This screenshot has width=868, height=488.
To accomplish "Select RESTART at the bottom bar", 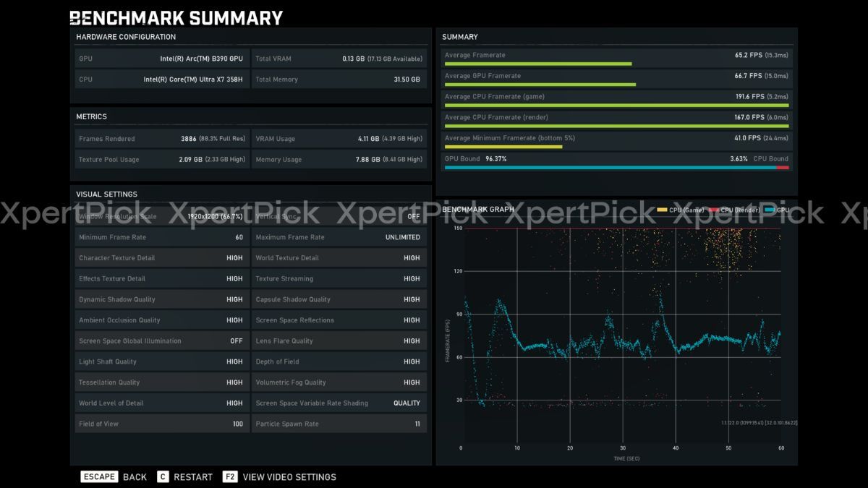I will coord(193,477).
